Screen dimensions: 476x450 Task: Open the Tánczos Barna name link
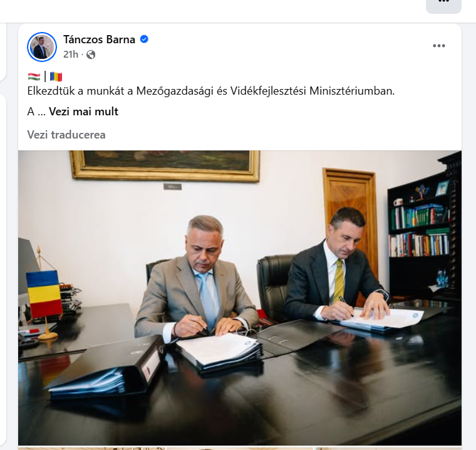click(99, 39)
